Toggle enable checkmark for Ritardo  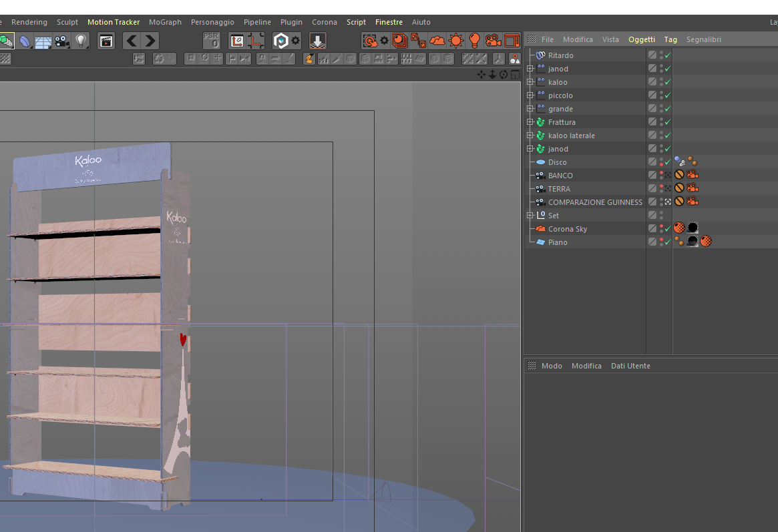[668, 55]
